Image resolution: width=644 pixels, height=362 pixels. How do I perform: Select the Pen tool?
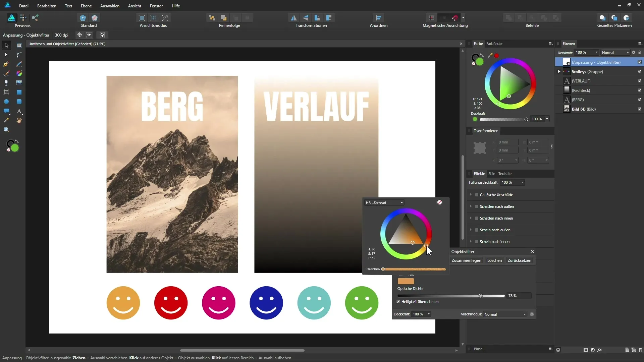6,64
